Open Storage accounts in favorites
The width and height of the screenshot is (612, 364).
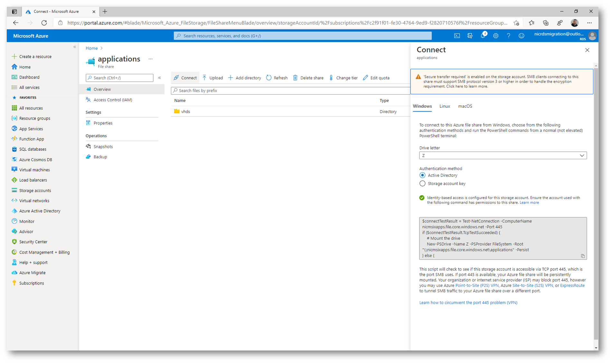pos(35,190)
